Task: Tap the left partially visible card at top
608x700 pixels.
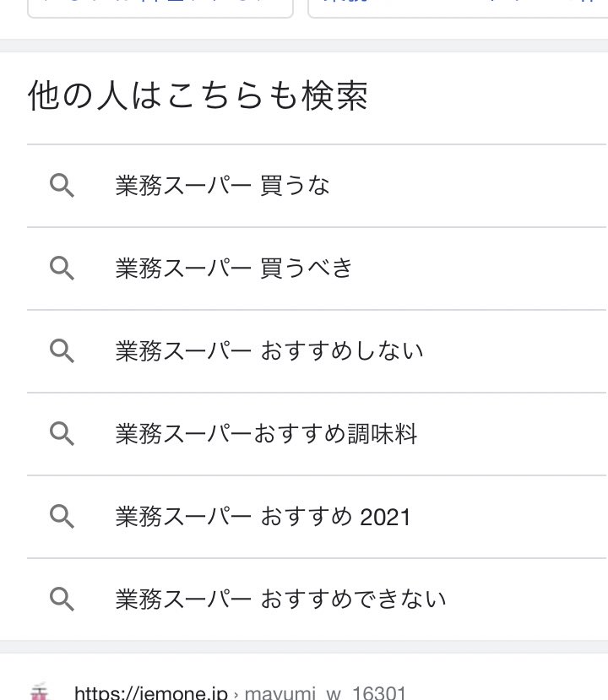Action: point(160,9)
